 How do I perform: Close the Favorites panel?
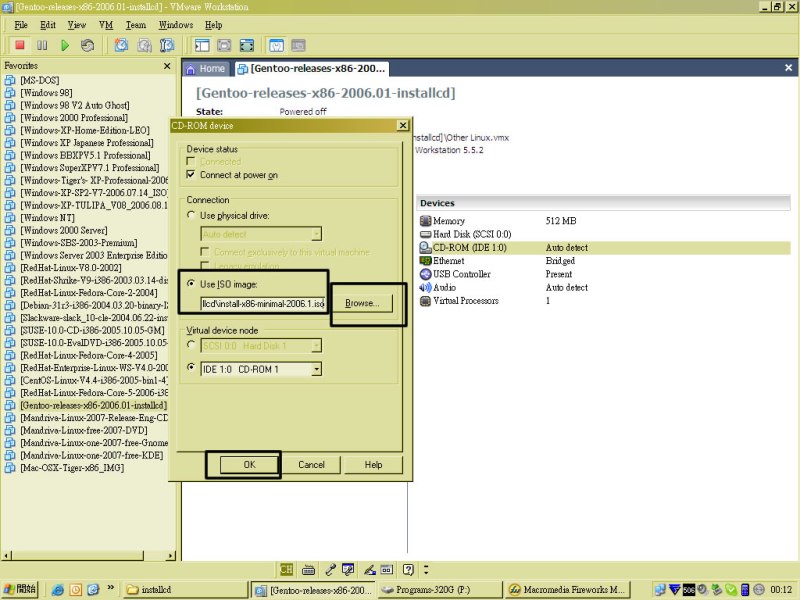pyautogui.click(x=167, y=66)
